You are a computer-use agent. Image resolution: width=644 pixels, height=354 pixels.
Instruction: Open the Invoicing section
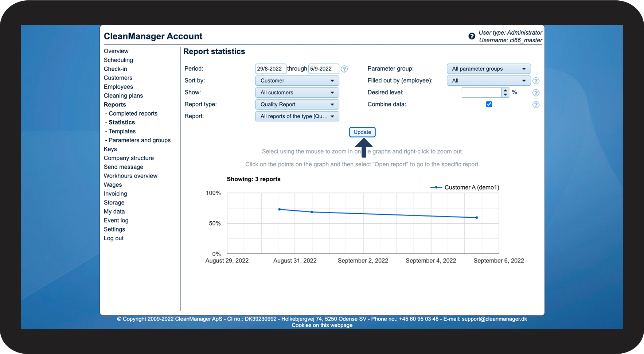pos(115,194)
